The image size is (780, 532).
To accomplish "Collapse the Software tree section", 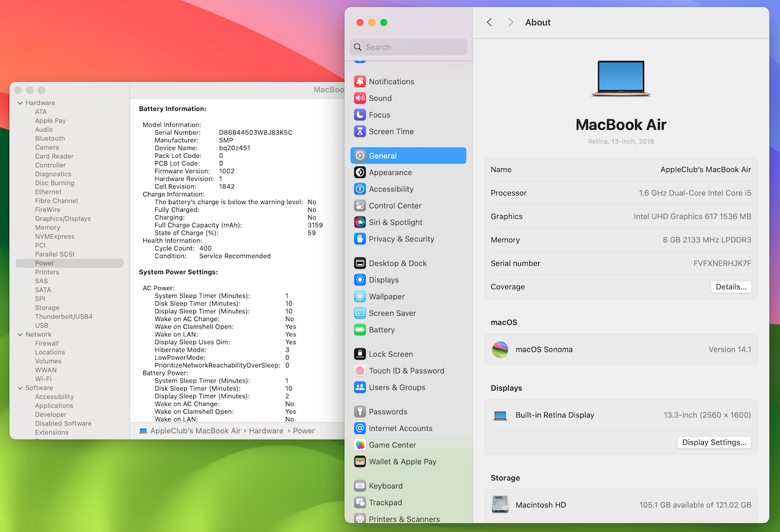I will pos(20,388).
